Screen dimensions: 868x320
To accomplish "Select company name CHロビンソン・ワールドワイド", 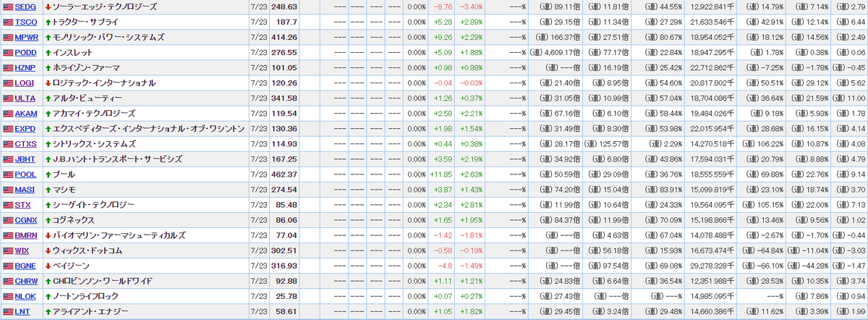I will tap(103, 280).
